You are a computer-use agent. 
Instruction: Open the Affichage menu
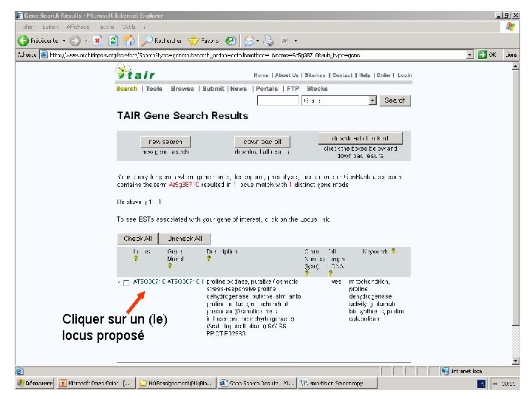tap(78, 27)
